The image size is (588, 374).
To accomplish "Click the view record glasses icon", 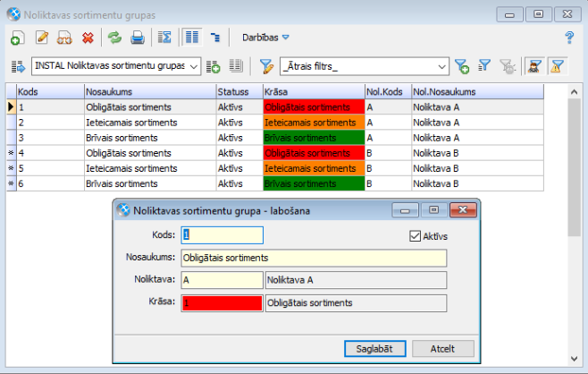I will point(64,38).
